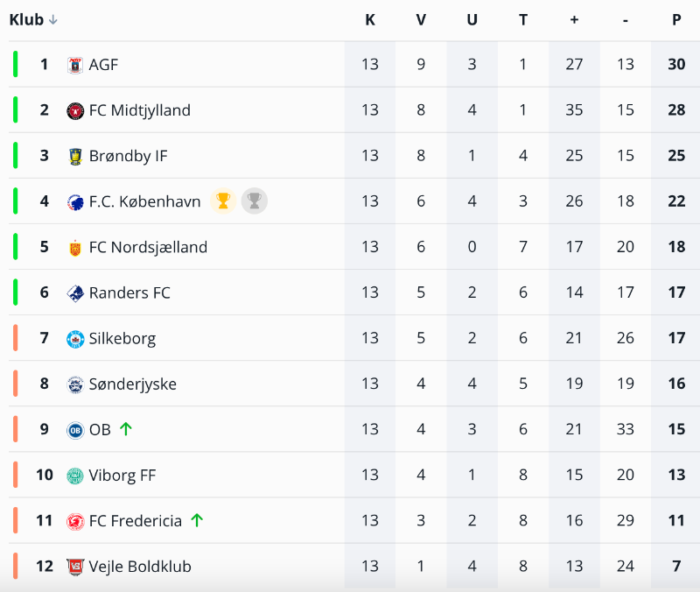Click the K matches played column header

click(x=370, y=20)
